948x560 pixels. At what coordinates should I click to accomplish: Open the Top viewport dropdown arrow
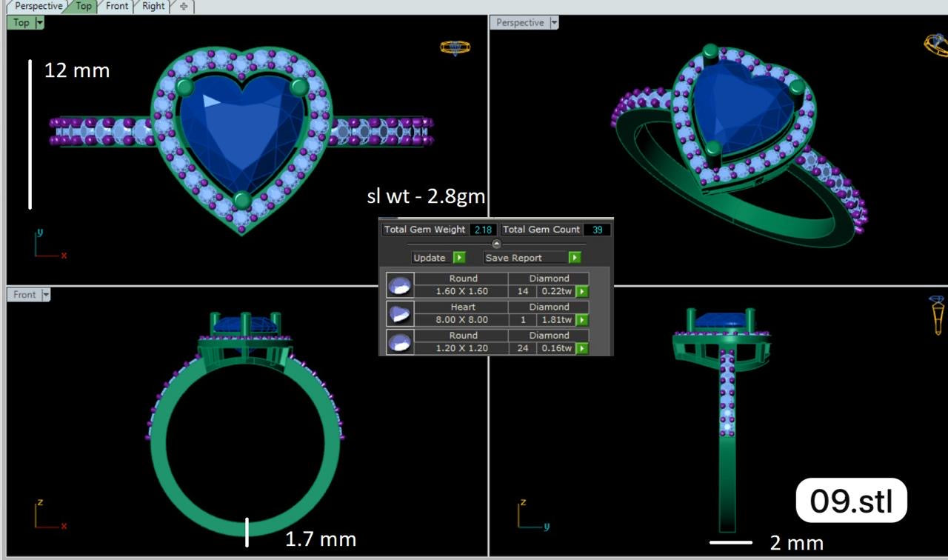[x=39, y=23]
